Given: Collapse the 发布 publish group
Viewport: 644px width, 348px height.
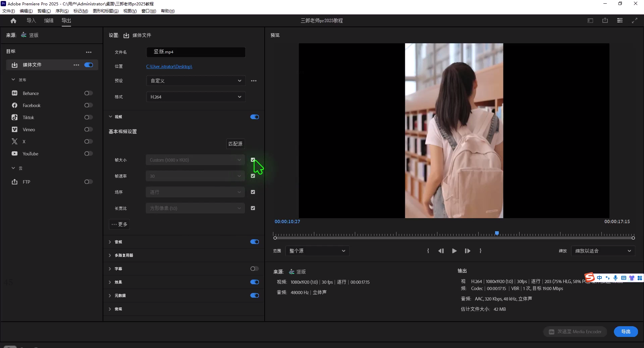Looking at the screenshot, I should pos(13,80).
